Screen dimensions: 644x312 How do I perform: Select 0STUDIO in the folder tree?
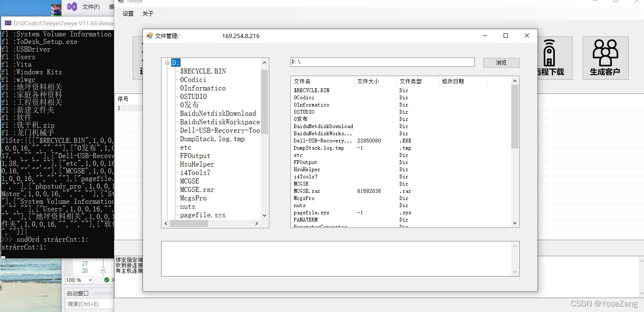[x=193, y=96]
